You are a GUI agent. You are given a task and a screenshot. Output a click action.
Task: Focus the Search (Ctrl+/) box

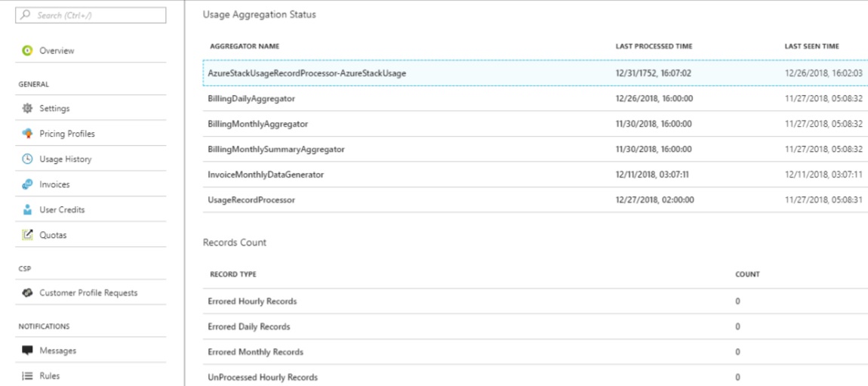[91, 16]
